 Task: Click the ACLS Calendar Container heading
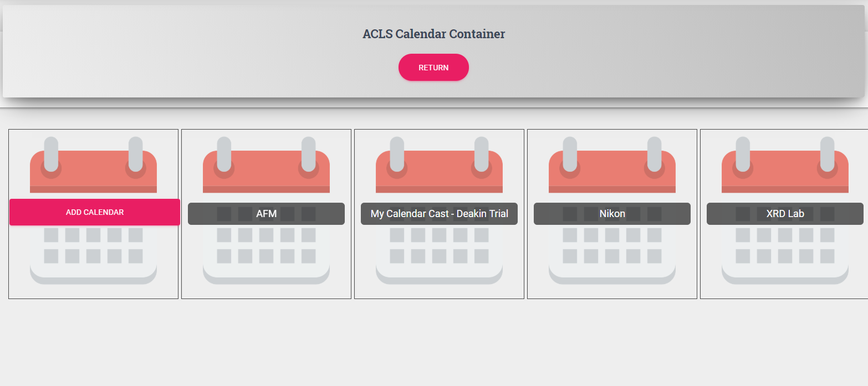click(433, 34)
